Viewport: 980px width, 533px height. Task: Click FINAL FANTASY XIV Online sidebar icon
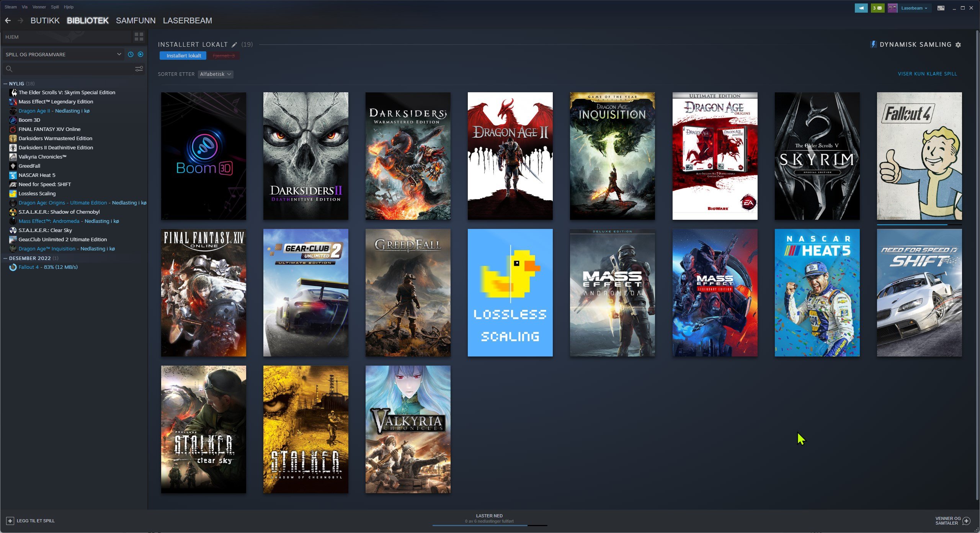click(13, 129)
